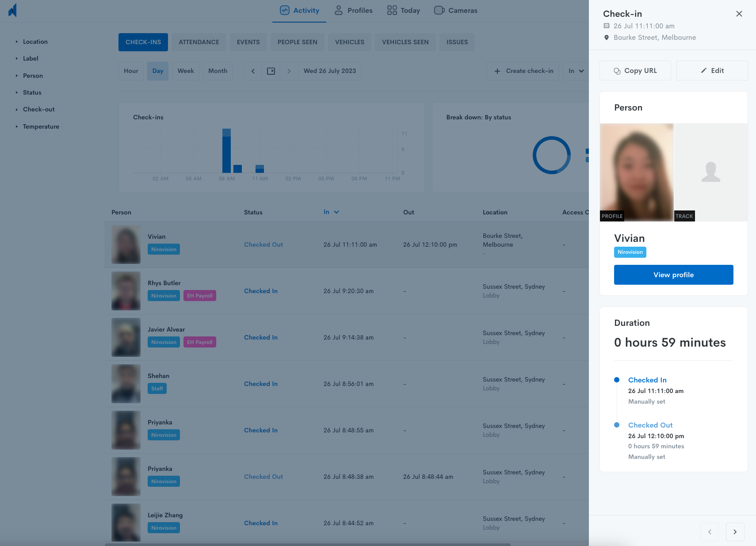Click the Status column header
756x546 pixels.
point(253,212)
